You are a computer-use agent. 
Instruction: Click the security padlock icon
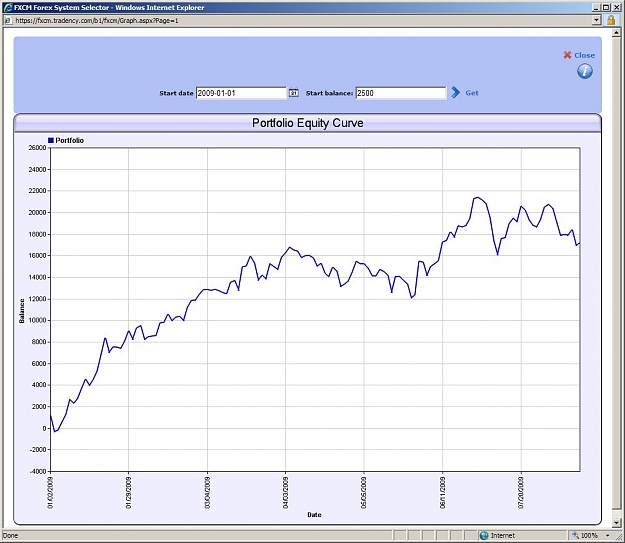coord(611,20)
